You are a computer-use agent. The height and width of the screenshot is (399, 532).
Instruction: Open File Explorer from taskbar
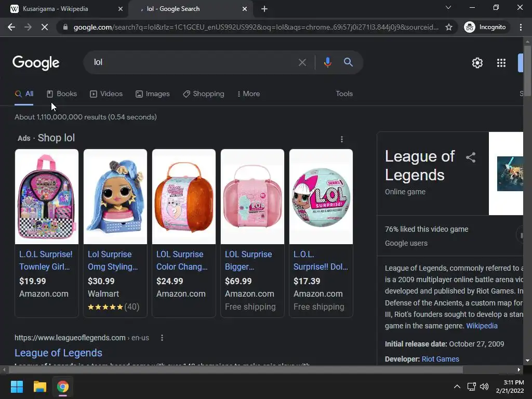(x=39, y=387)
